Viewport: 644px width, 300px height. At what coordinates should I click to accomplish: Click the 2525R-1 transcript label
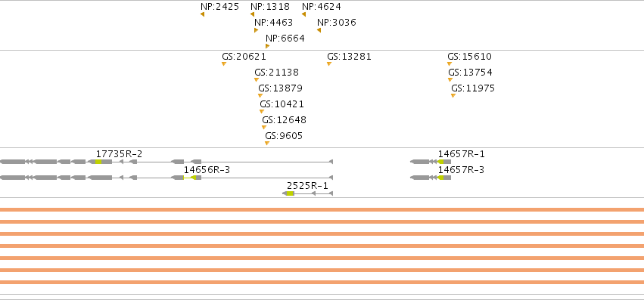pyautogui.click(x=308, y=187)
